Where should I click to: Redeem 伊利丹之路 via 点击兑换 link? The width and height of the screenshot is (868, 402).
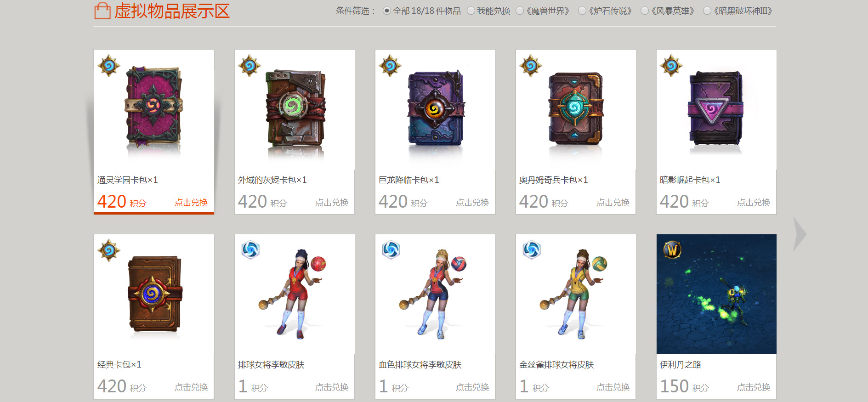[x=754, y=387]
